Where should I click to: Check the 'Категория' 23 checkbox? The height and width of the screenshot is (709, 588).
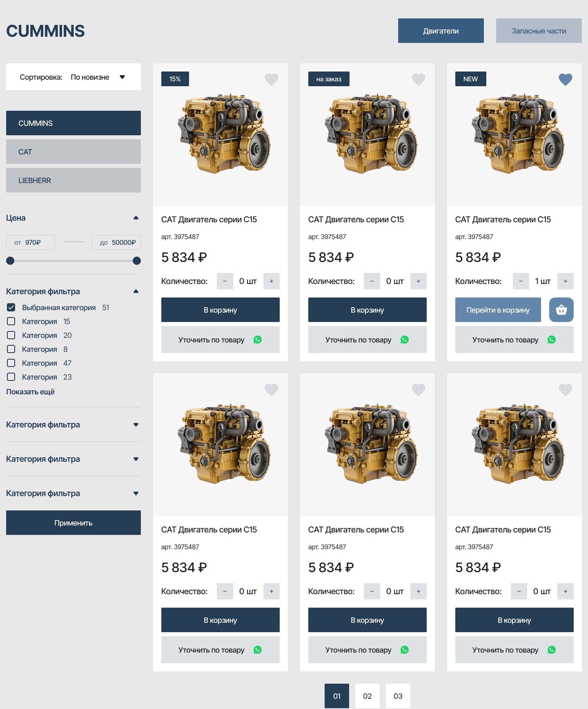pyautogui.click(x=11, y=377)
